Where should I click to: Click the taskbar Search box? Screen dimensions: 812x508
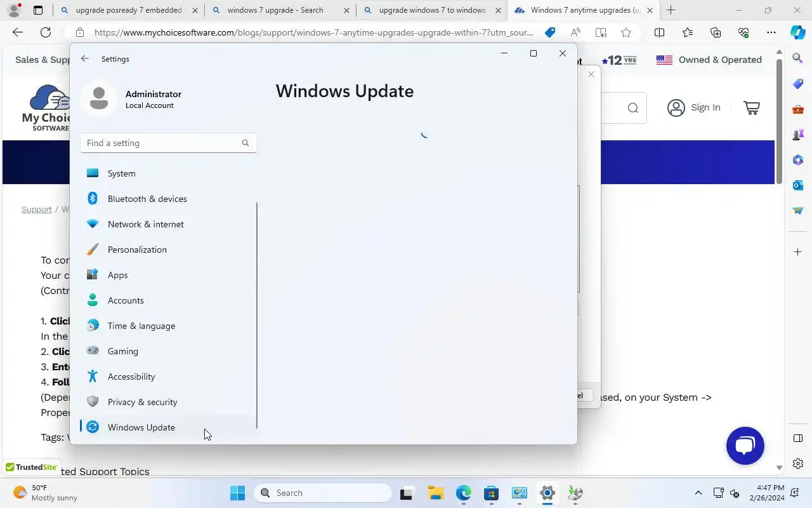(324, 493)
